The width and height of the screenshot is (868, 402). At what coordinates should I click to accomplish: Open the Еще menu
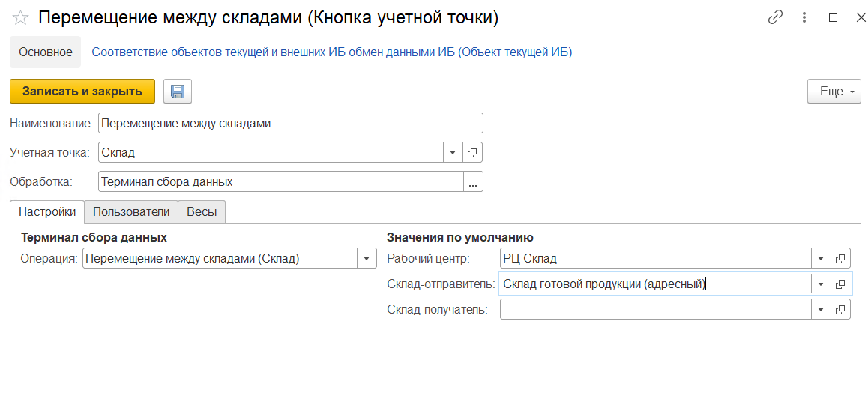pos(834,91)
